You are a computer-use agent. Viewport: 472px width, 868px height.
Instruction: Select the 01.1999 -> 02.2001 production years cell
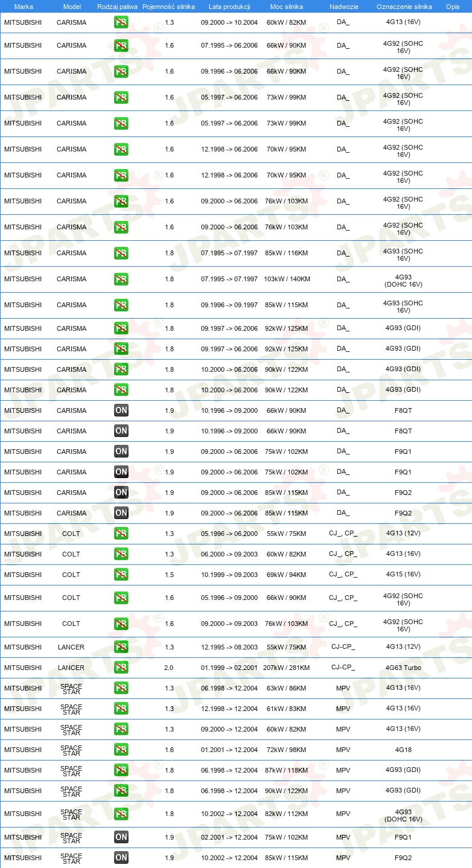pyautogui.click(x=229, y=668)
